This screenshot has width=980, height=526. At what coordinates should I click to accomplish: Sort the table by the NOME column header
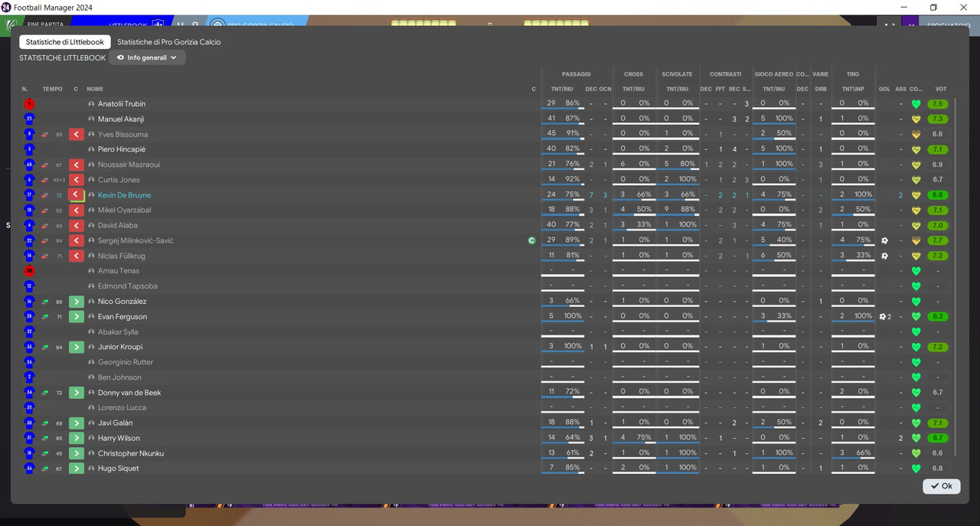95,90
